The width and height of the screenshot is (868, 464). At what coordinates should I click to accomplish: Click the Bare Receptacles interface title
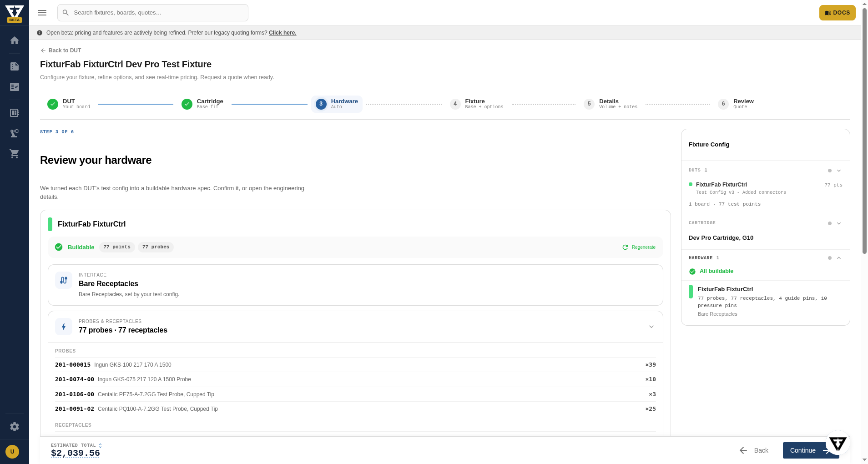pos(108,284)
